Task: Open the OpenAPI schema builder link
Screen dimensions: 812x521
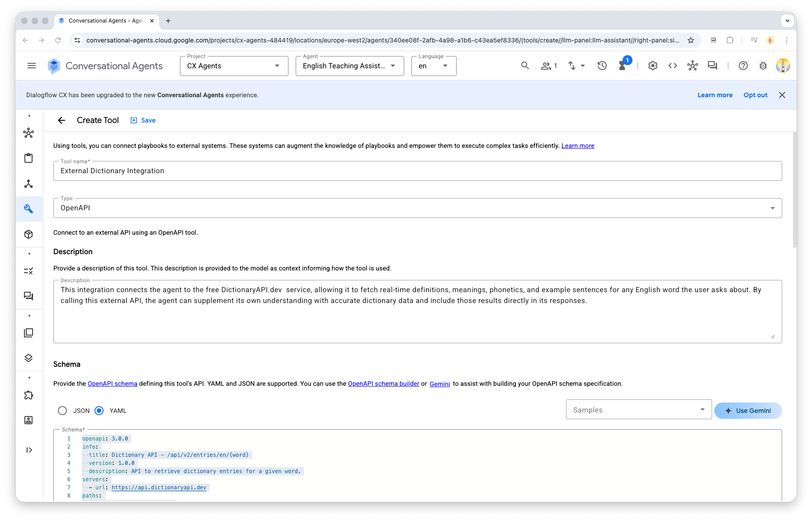Action: click(x=383, y=384)
